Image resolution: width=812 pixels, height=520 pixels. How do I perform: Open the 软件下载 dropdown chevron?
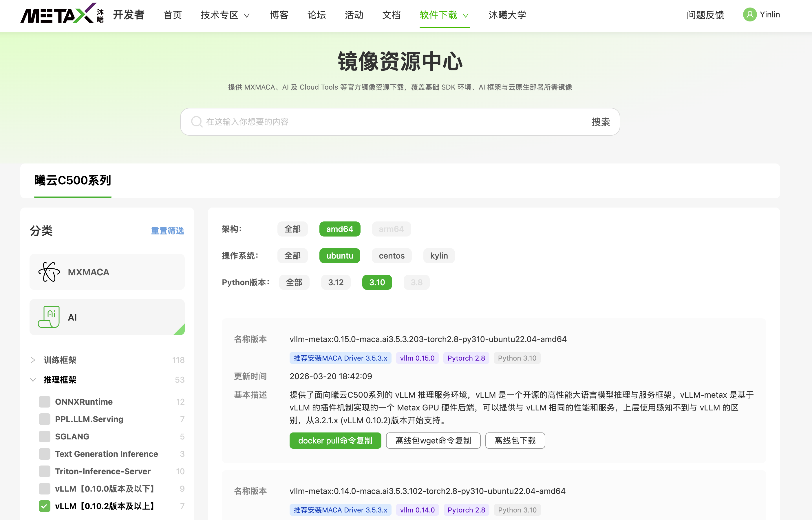pos(466,16)
